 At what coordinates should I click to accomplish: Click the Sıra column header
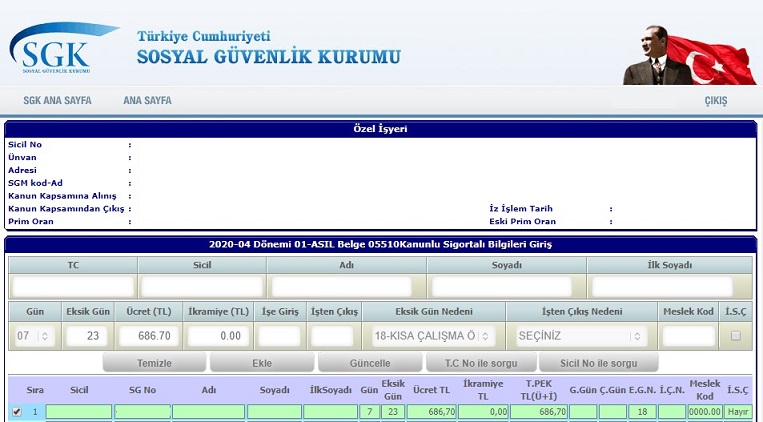[35, 390]
